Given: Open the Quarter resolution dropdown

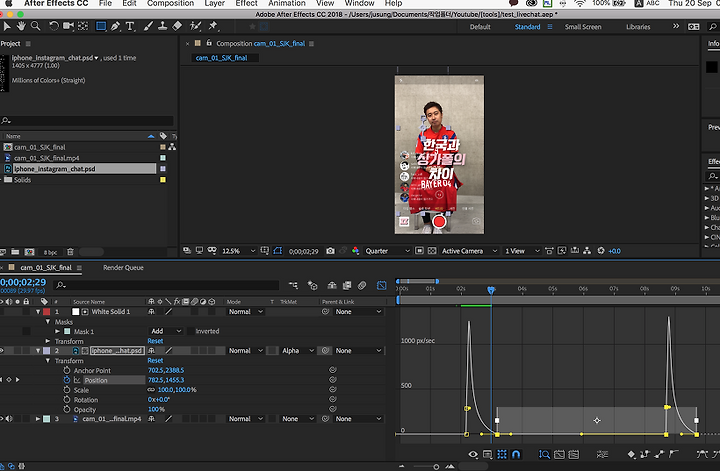Looking at the screenshot, I should 387,251.
